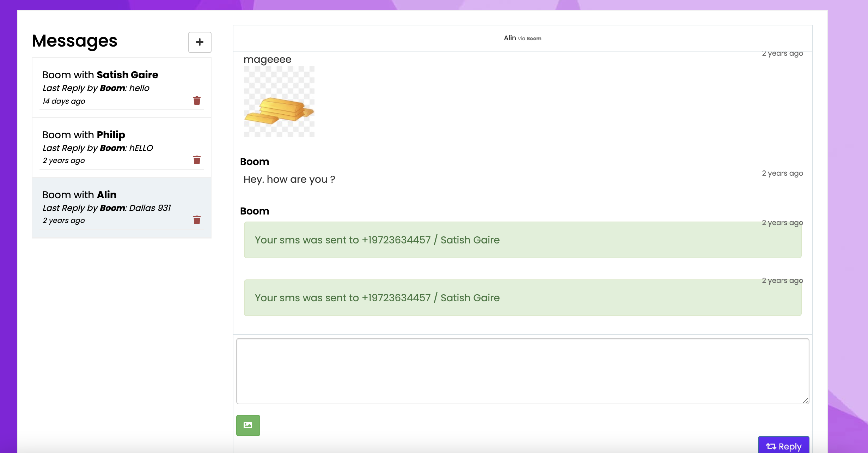
Task: Open the Boom with Philip conversation
Action: tap(84, 135)
